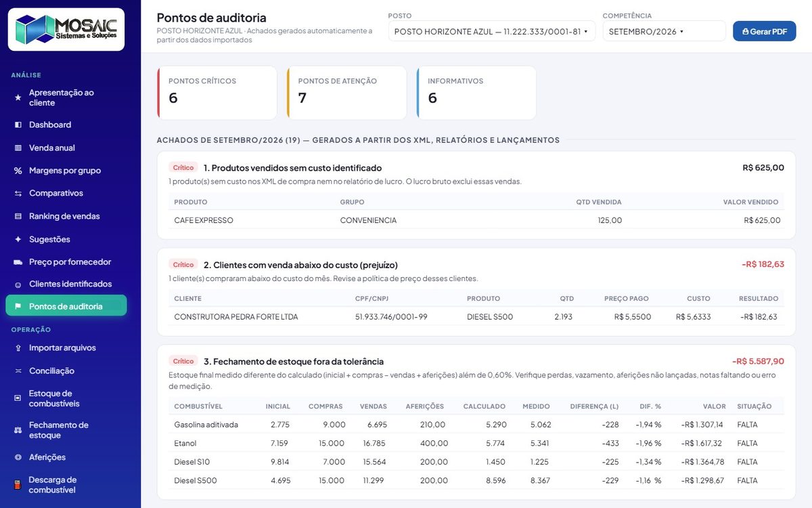The image size is (812, 508).
Task: Go to Venda anual section
Action: [66, 148]
